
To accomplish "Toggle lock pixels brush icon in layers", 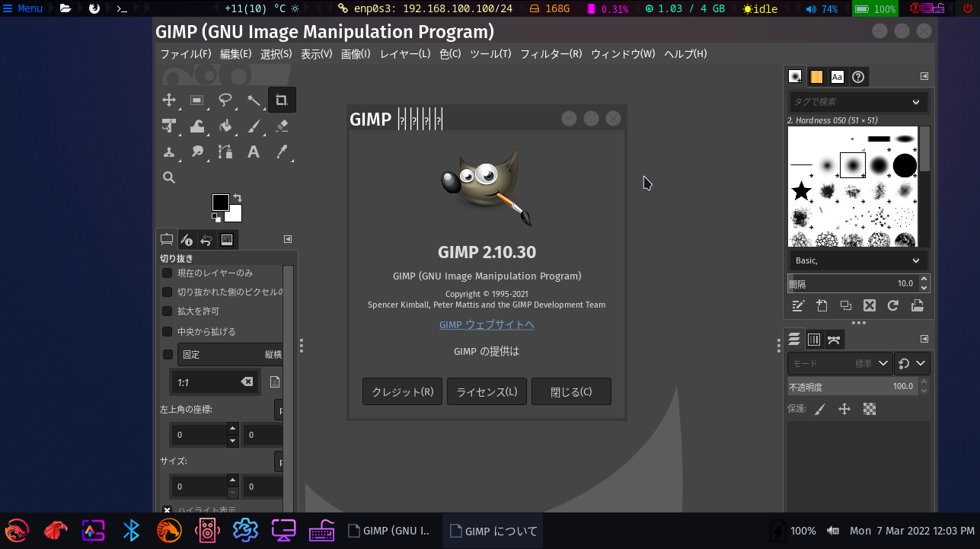I will click(x=819, y=409).
